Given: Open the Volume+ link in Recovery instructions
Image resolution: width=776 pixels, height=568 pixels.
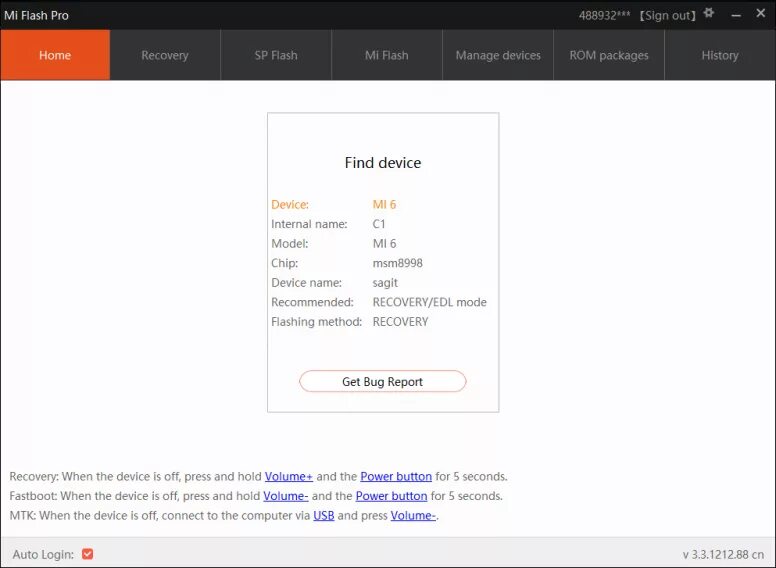Looking at the screenshot, I should [x=289, y=476].
